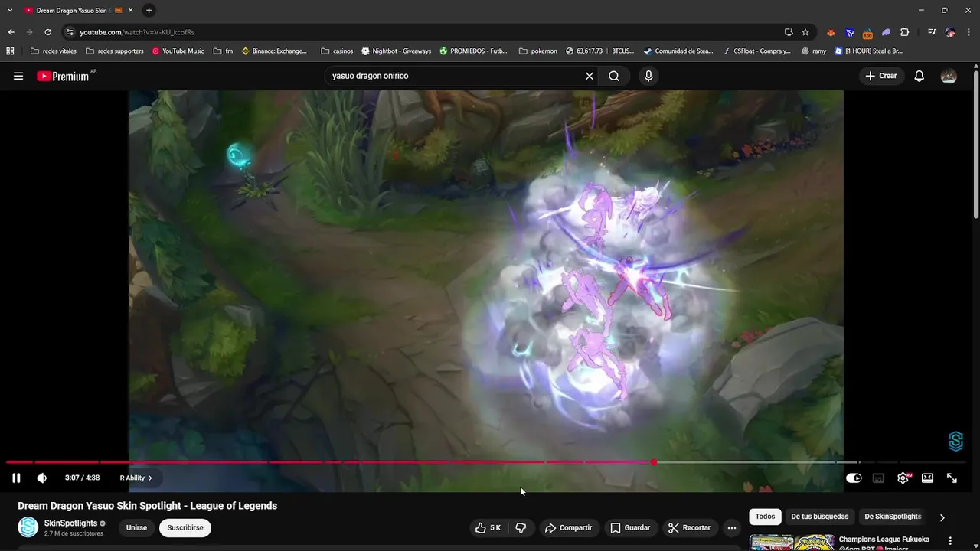Reload the page
The height and width of the screenshot is (551, 980).
click(x=47, y=32)
